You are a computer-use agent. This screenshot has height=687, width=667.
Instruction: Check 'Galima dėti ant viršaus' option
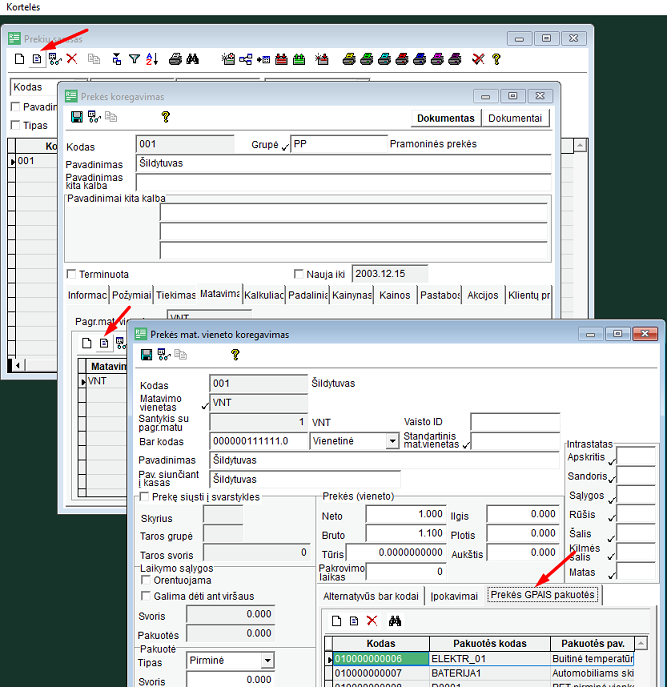pyautogui.click(x=146, y=596)
